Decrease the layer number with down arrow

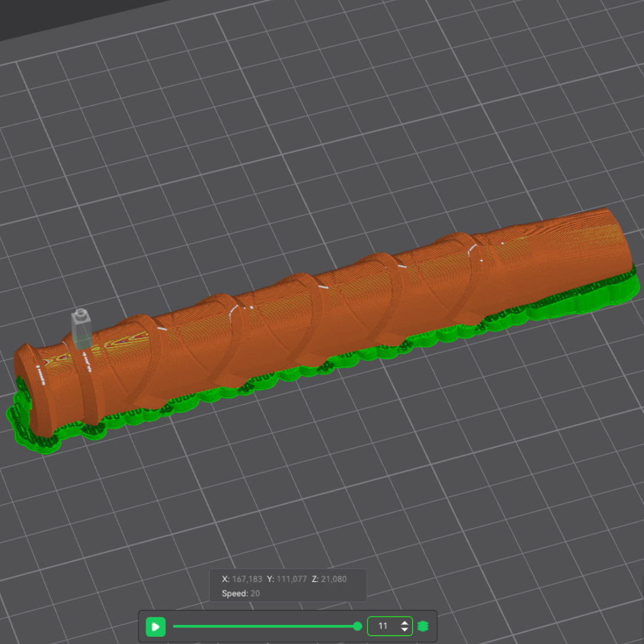(404, 630)
